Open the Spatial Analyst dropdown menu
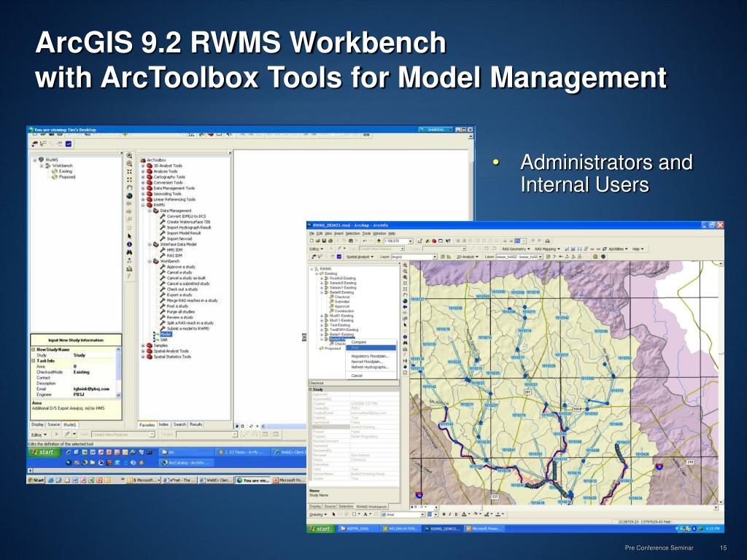Screen dimensions: 747x560 (x=360, y=257)
